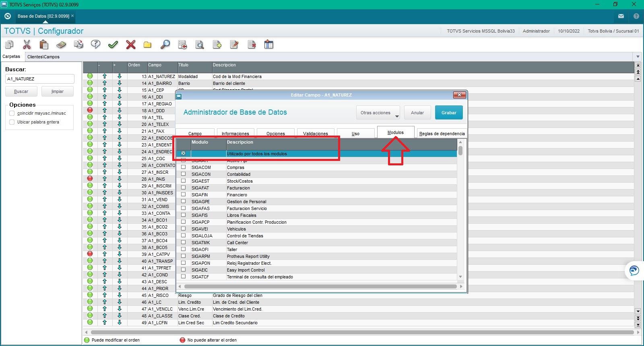
Task: Select the A1_VENCLC row in the grid
Action: [x=358, y=309]
